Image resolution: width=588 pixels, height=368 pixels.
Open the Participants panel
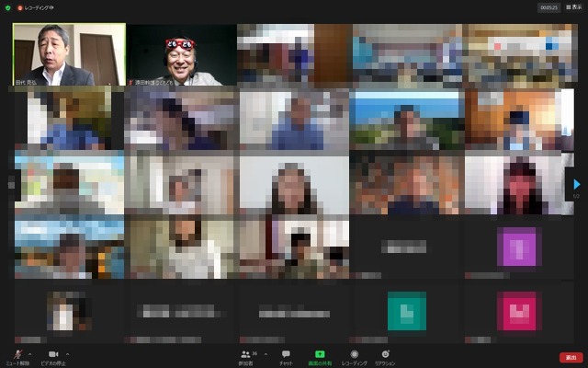(245, 355)
